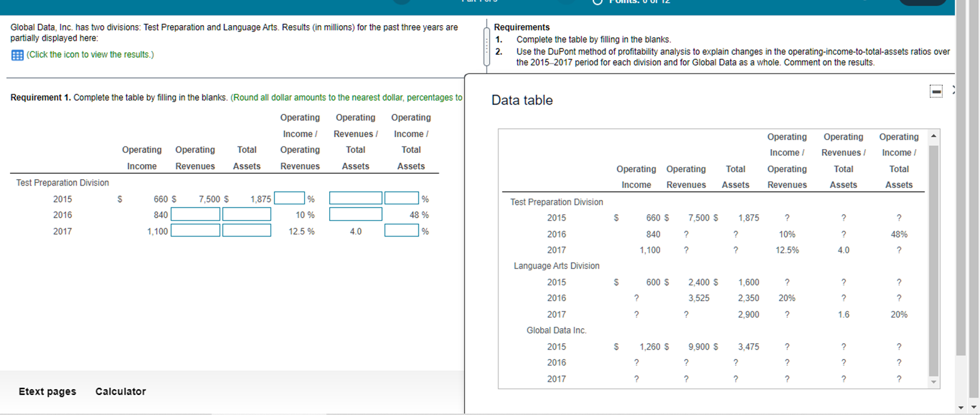This screenshot has width=980, height=415.
Task: Switch to the Calculator tab
Action: point(120,391)
